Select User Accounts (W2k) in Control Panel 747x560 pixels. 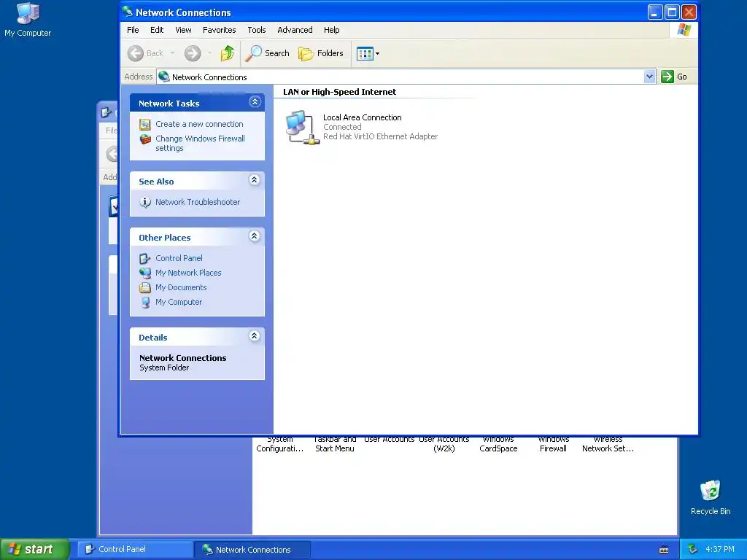444,444
